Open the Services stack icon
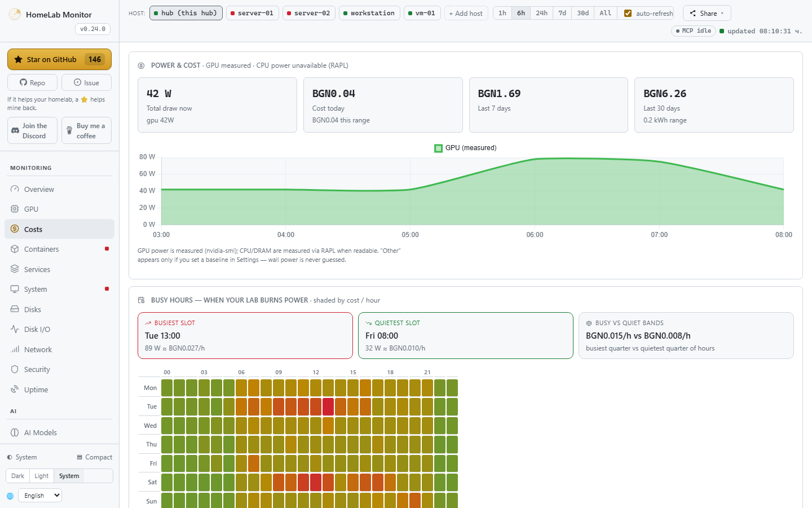The height and width of the screenshot is (508, 812). pos(15,269)
